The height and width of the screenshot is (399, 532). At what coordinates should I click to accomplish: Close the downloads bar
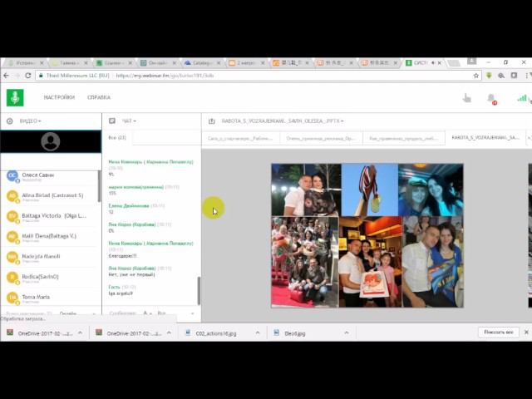pos(526,332)
